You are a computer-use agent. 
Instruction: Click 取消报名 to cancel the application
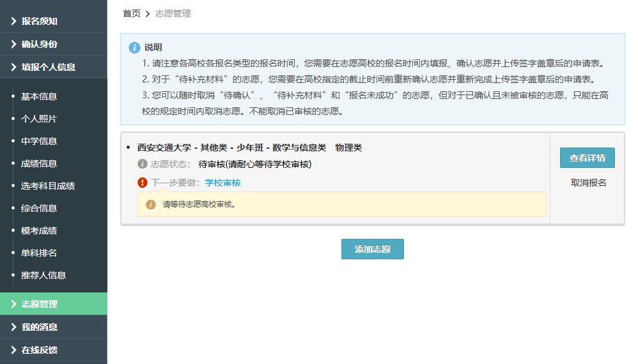[x=588, y=183]
